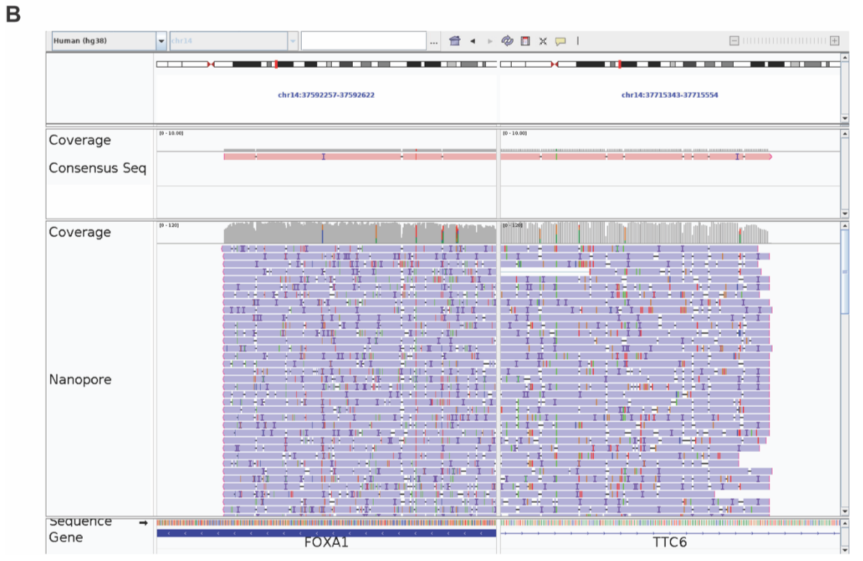Click the red marker on right chromosome ideogram
The height and width of the screenshot is (561, 863).
click(620, 64)
